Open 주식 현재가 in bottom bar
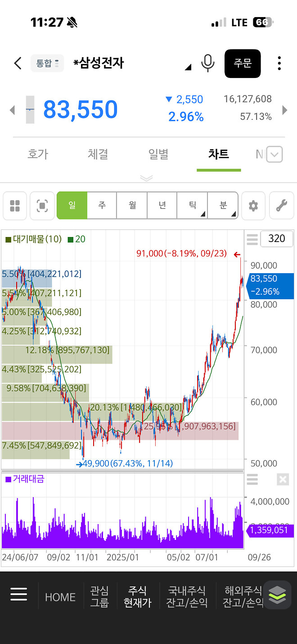 pos(137,597)
